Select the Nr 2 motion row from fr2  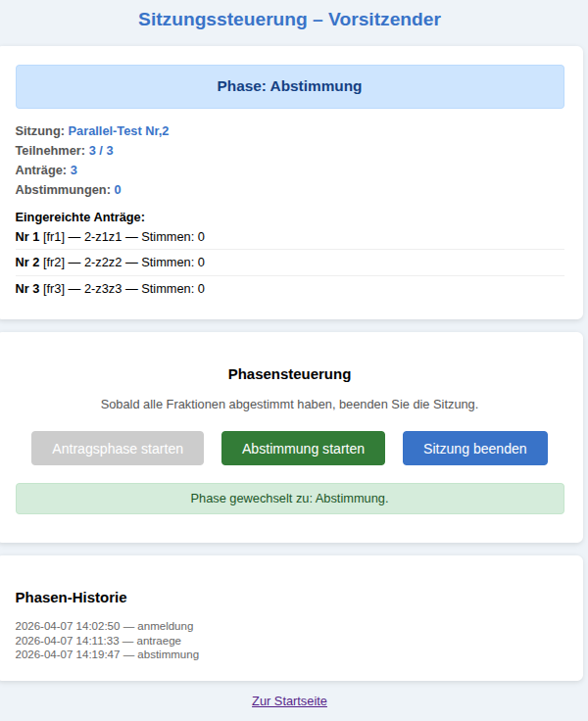click(110, 262)
